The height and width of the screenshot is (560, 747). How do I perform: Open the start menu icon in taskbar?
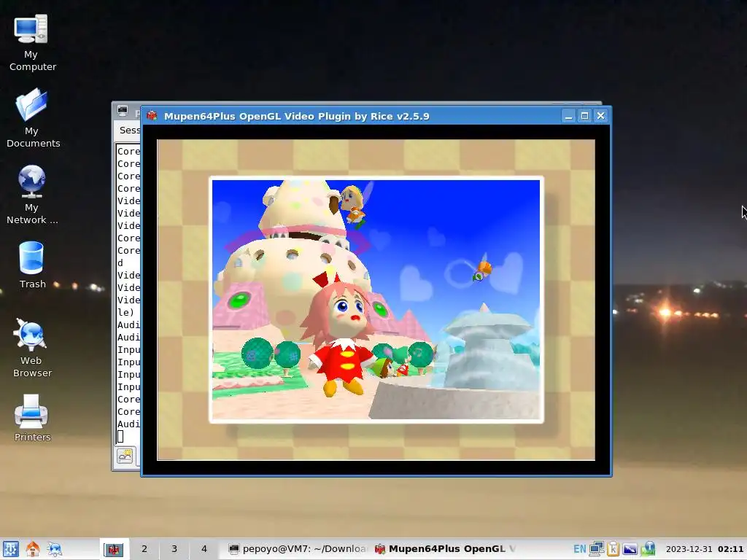pyautogui.click(x=10, y=549)
